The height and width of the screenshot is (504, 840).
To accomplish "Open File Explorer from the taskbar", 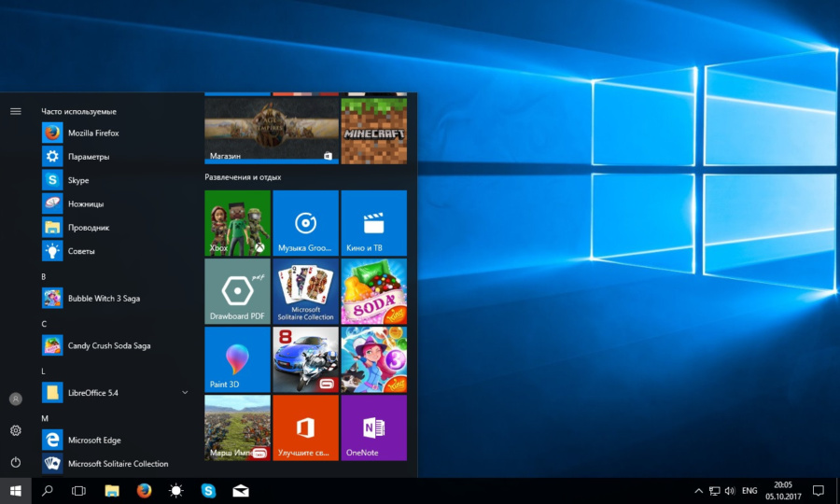I will pyautogui.click(x=111, y=491).
